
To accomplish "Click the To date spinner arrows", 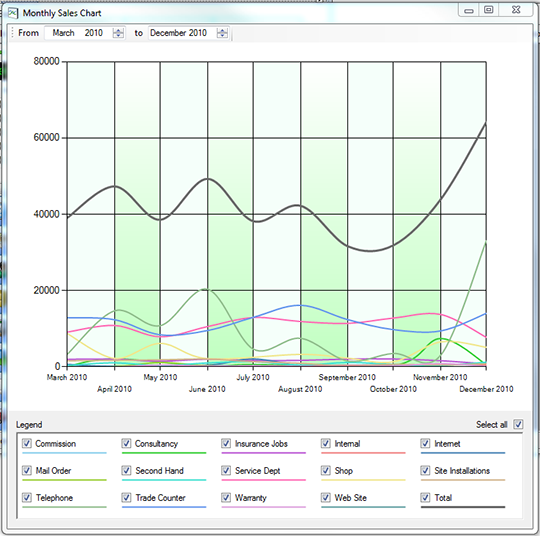I will [222, 33].
